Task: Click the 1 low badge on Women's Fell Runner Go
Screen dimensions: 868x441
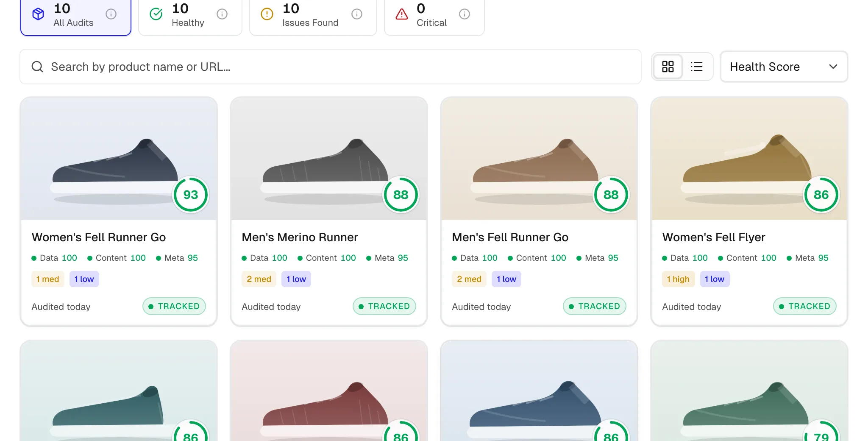Action: [x=84, y=279]
